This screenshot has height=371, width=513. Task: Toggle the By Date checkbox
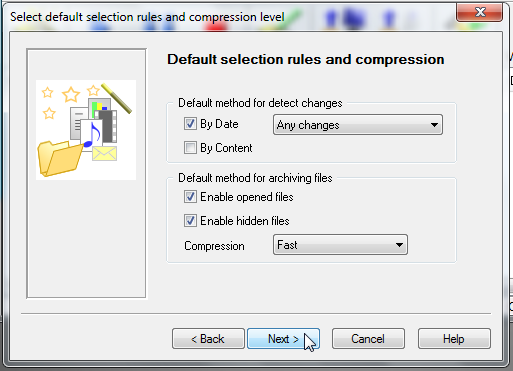click(x=190, y=124)
